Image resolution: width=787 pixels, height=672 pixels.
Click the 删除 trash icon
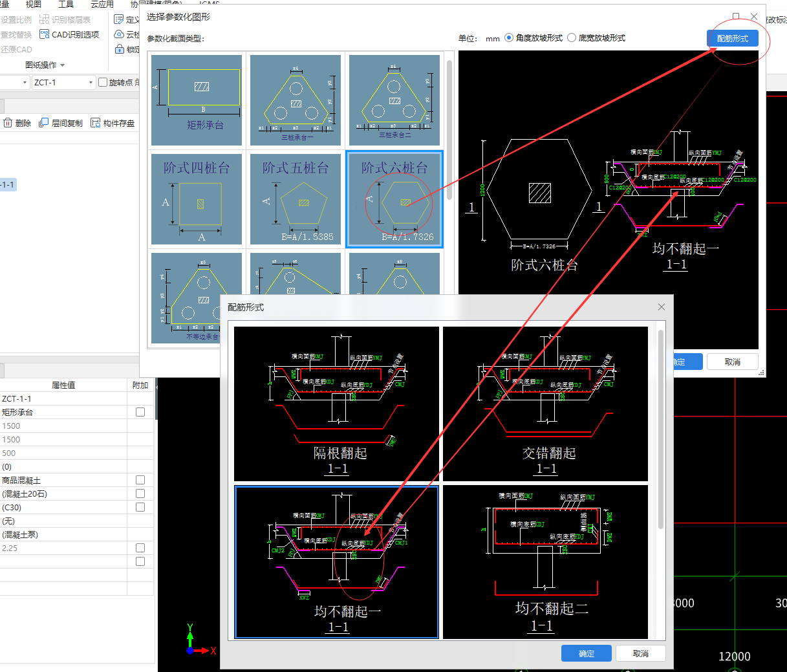[x=8, y=123]
